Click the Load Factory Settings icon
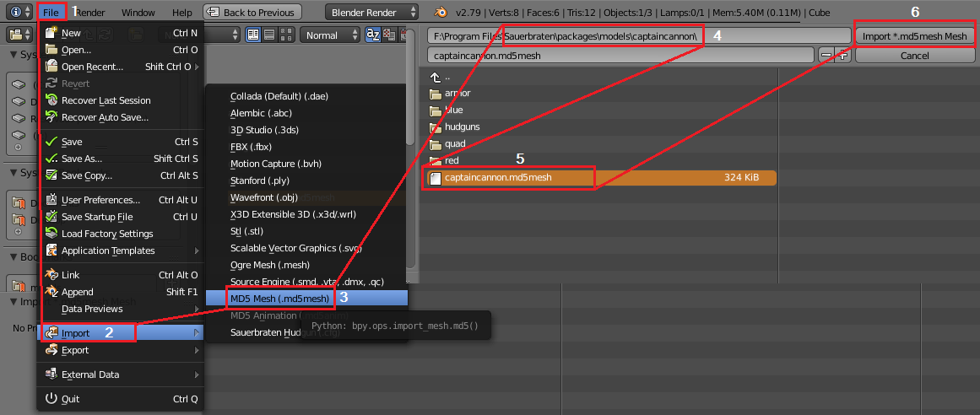This screenshot has width=980, height=415. (x=51, y=234)
